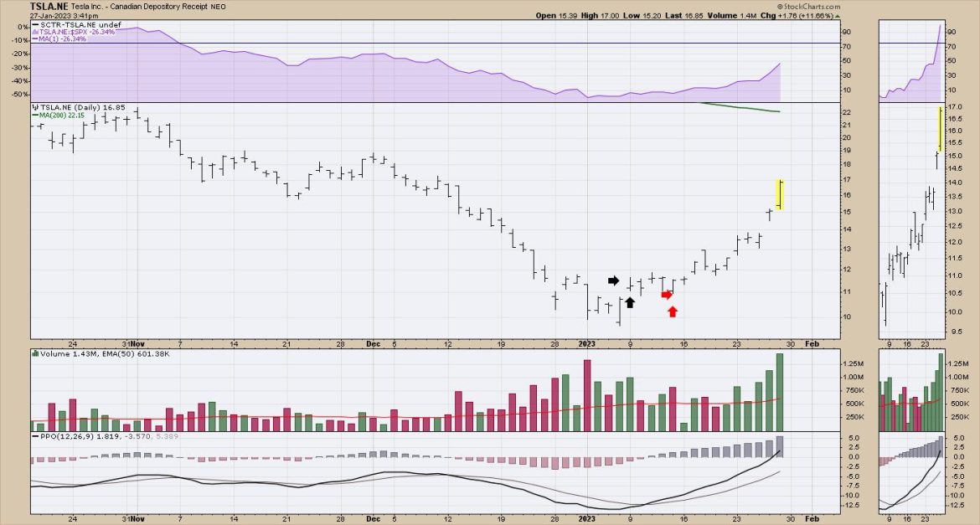Click the green triangle beside Chg +1.76
980x525 pixels.
coord(838,15)
